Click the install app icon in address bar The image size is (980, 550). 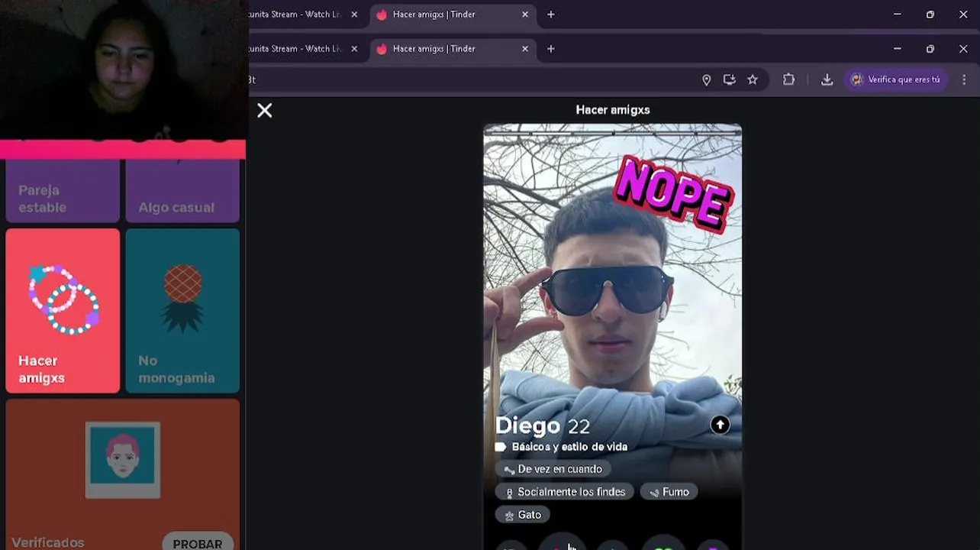730,79
